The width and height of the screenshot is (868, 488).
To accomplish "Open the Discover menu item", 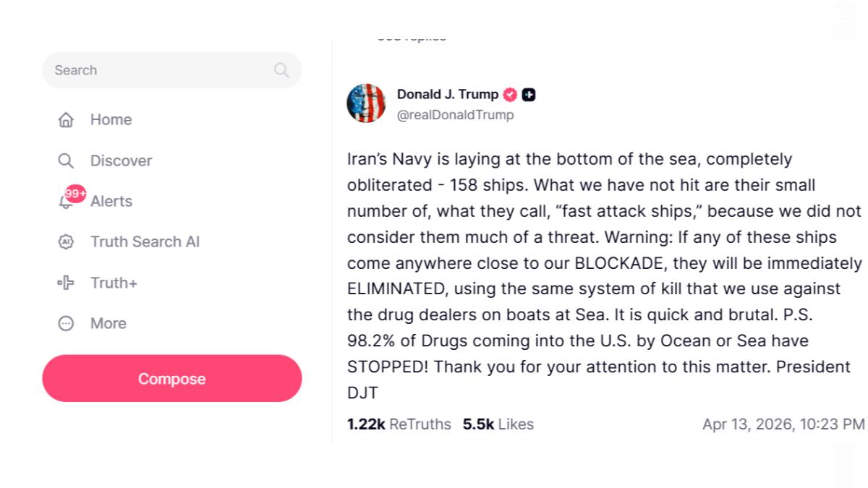I will (x=121, y=160).
